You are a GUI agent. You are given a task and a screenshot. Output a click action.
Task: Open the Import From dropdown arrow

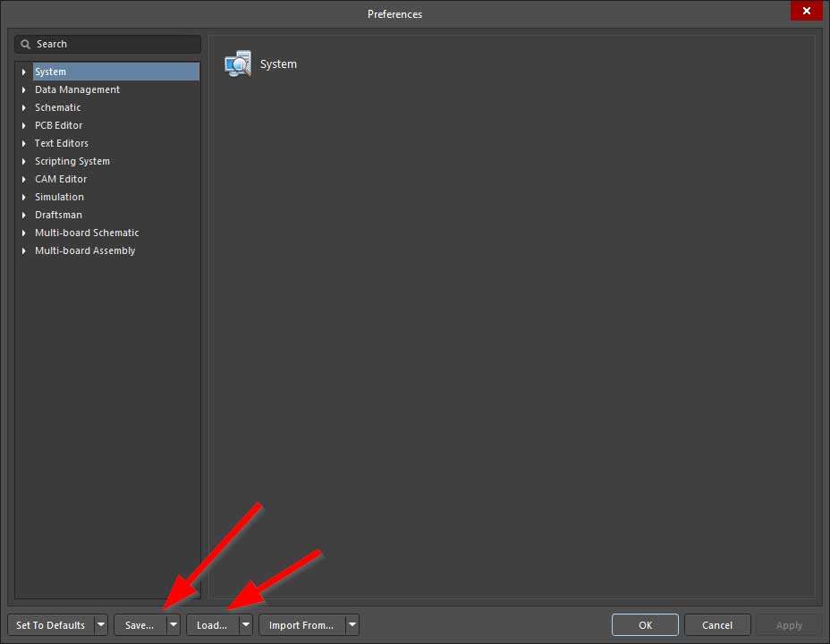(x=352, y=625)
